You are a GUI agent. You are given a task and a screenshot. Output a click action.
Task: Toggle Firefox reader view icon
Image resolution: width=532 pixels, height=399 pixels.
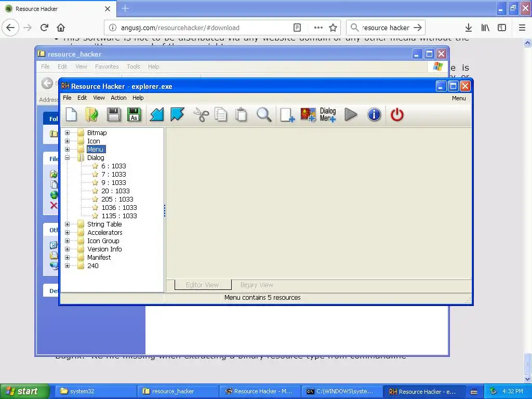(x=297, y=28)
